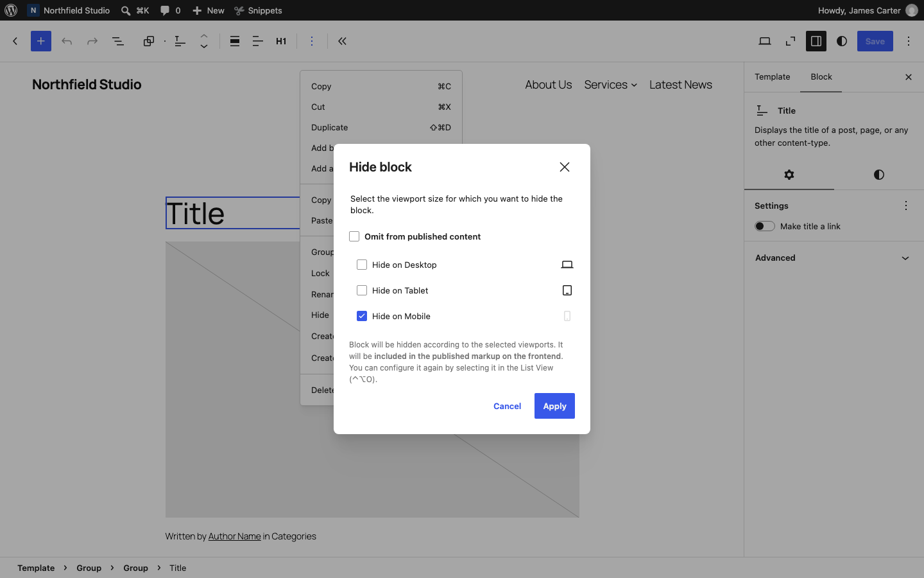The height and width of the screenshot is (578, 924).
Task: Open the Author Name link
Action: 234,536
